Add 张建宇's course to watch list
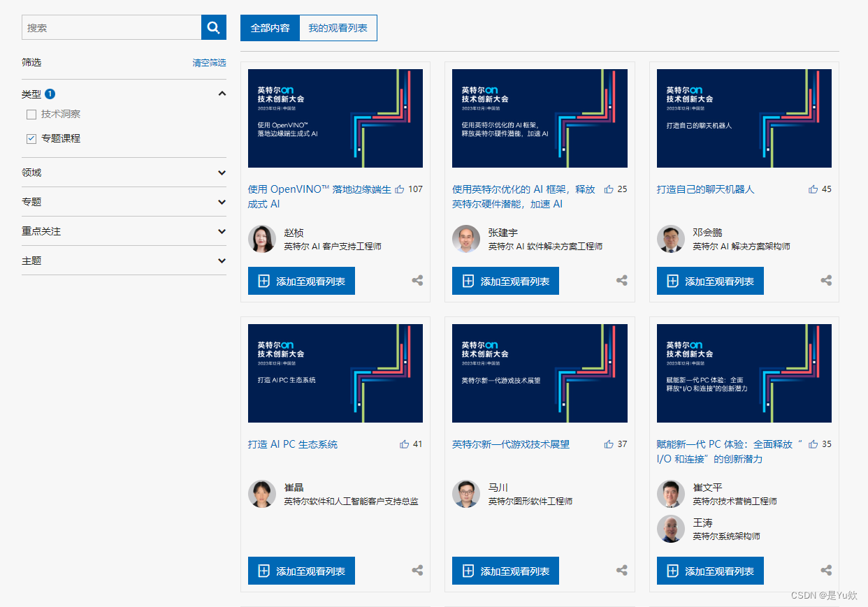Image resolution: width=868 pixels, height=607 pixels. [505, 281]
